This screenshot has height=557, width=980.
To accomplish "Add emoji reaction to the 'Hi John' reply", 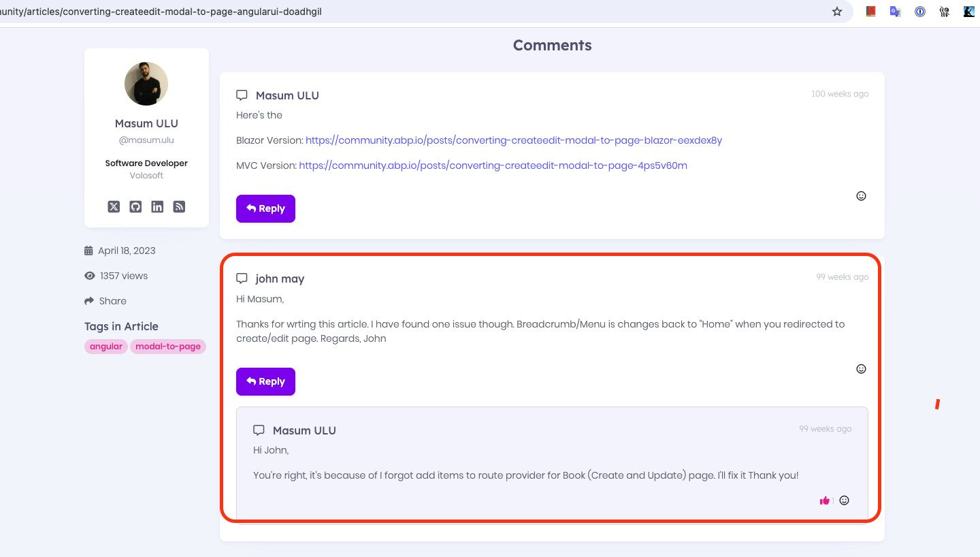I will (x=845, y=500).
